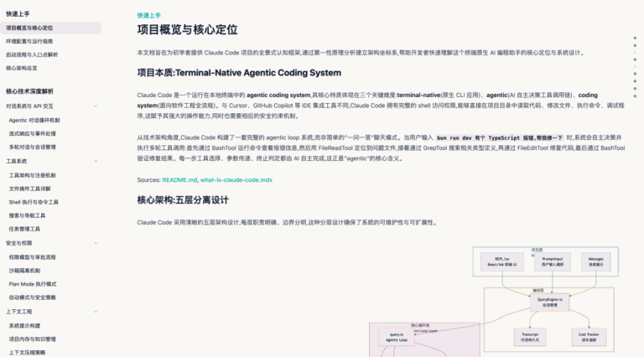Open 系统提示构建 page
Image resolution: width=644 pixels, height=357 pixels.
[x=24, y=326]
